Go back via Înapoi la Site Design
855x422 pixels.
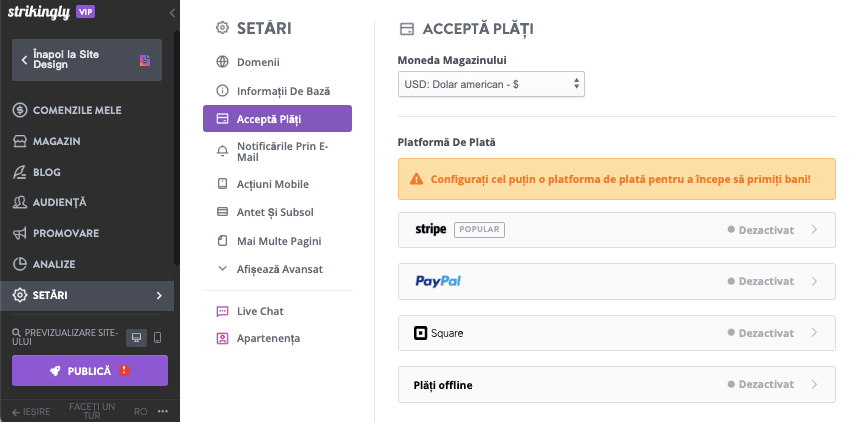[87, 60]
